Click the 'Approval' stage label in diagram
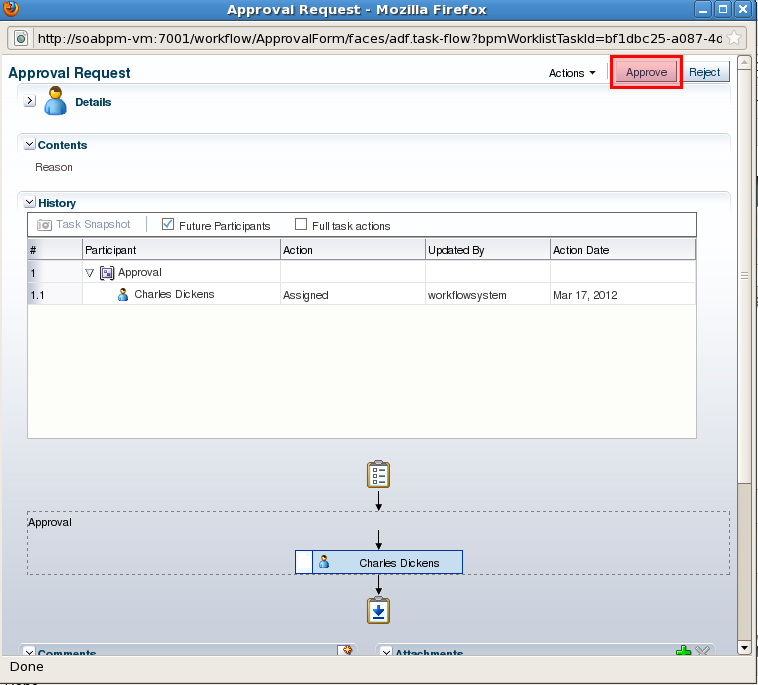Viewport: 758px width, 685px height. click(49, 522)
